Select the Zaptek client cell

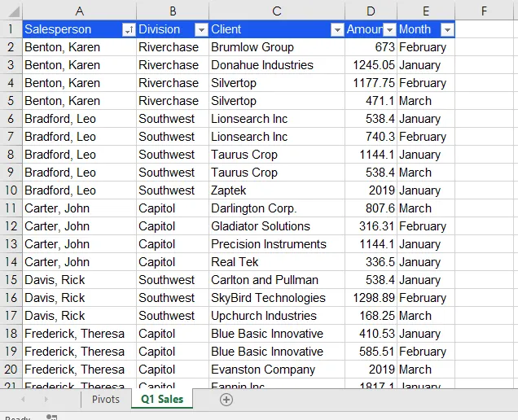(x=277, y=190)
